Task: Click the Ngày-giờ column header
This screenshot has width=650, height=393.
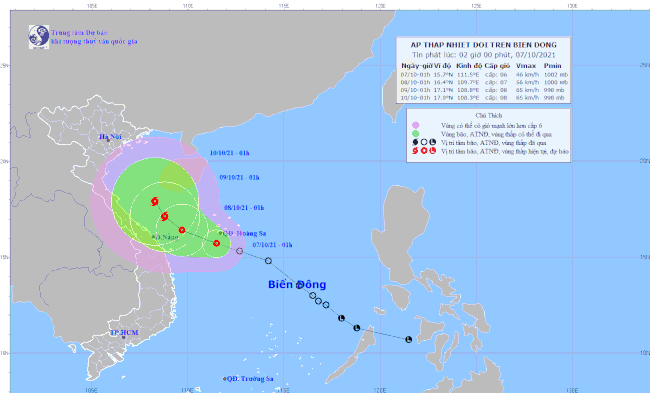Action: pos(416,66)
